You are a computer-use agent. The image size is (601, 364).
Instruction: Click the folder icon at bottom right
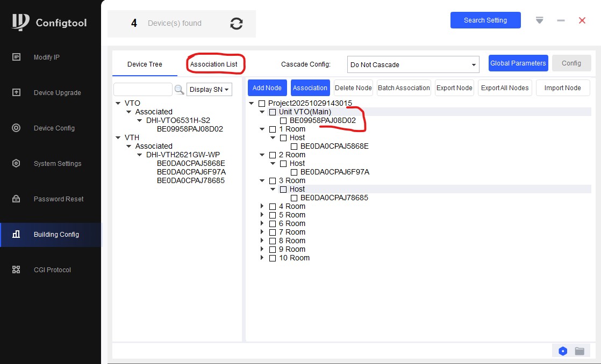[579, 351]
